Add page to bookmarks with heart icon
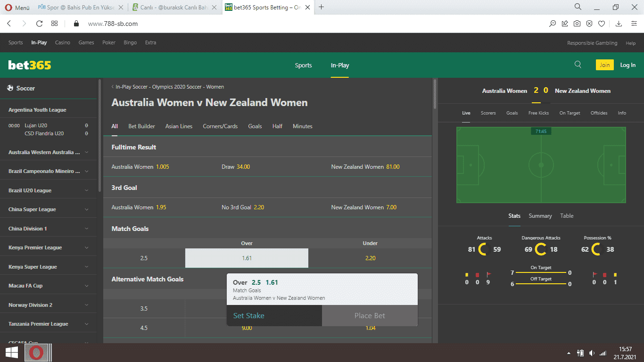Viewport: 644px width, 362px height. point(602,24)
